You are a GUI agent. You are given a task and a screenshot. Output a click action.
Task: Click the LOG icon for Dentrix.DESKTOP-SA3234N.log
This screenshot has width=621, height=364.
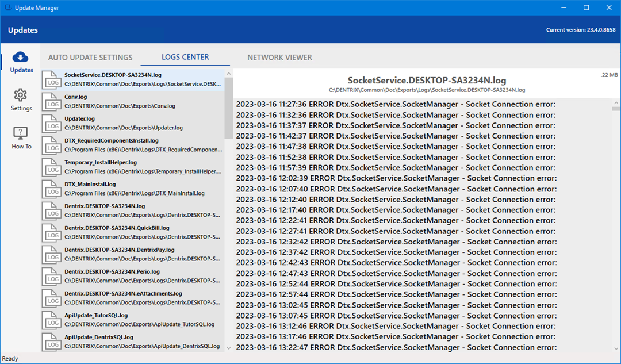(x=52, y=210)
